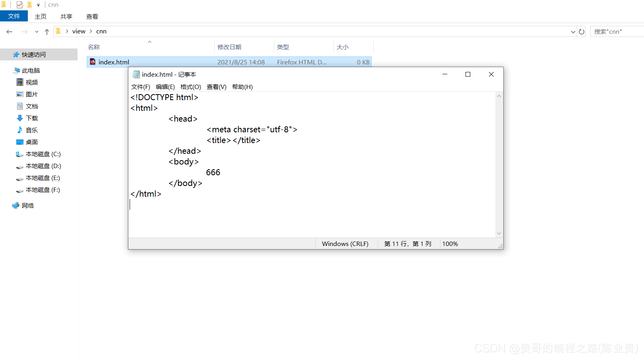644x358 pixels.
Task: Click the New Folder quick-access icon
Action: (29, 5)
